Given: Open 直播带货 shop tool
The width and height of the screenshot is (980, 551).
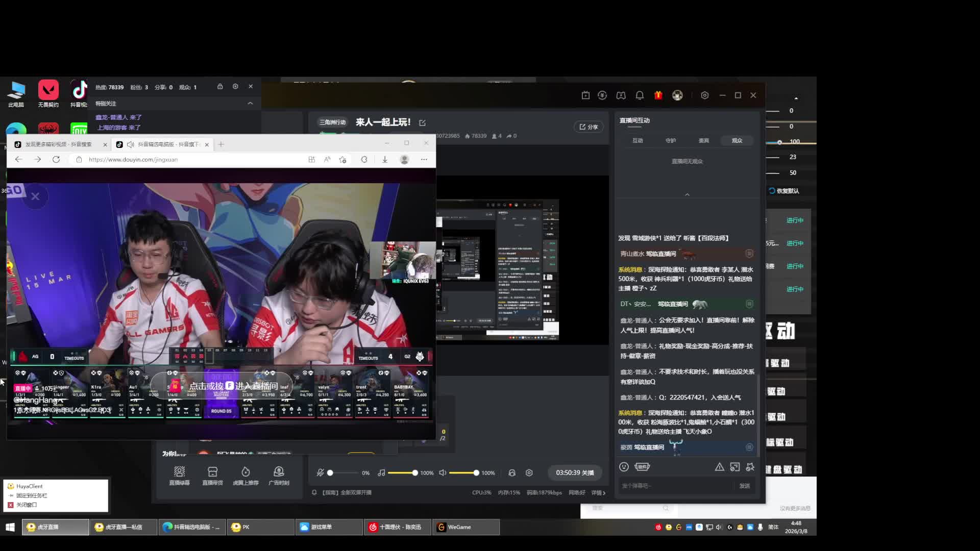Looking at the screenshot, I should click(212, 474).
